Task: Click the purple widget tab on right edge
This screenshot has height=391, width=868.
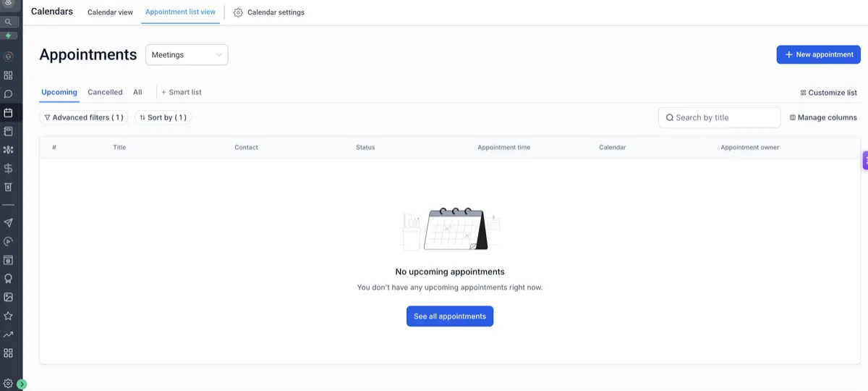Action: coord(865,160)
